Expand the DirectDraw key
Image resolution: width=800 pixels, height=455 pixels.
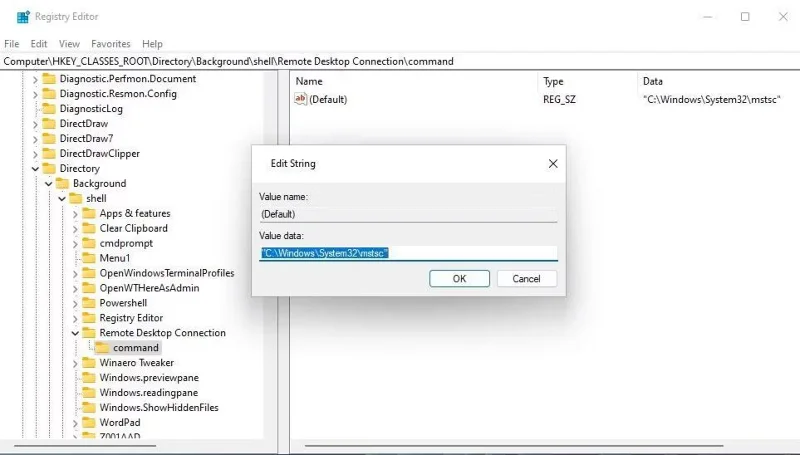click(x=35, y=124)
